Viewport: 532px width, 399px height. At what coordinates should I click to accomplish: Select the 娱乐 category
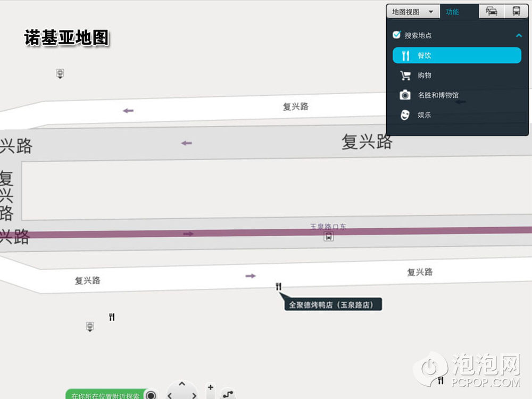coord(456,115)
